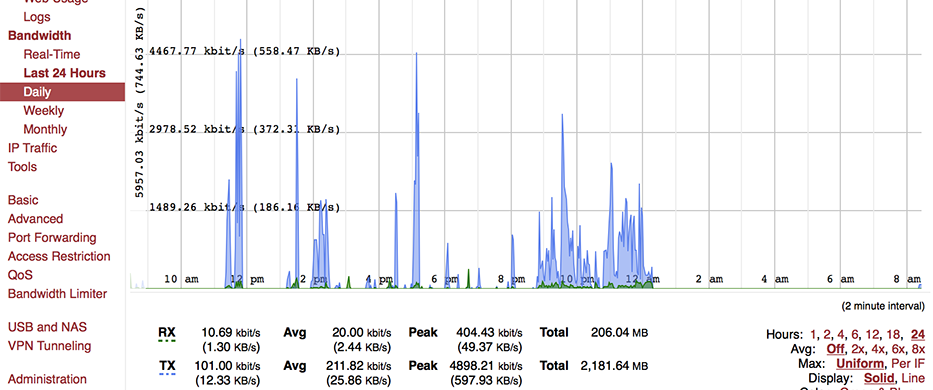Open QoS settings
Screen dimensions: 933x390
pos(20,275)
